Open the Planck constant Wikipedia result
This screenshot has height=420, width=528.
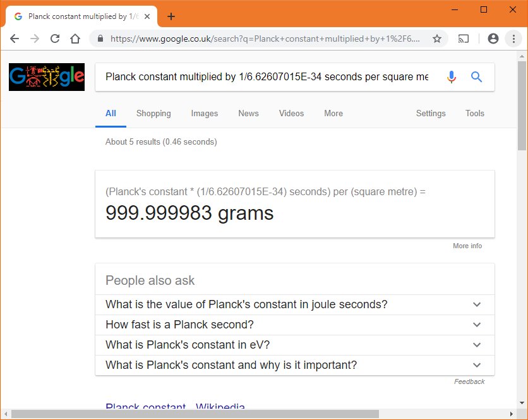coord(175,407)
